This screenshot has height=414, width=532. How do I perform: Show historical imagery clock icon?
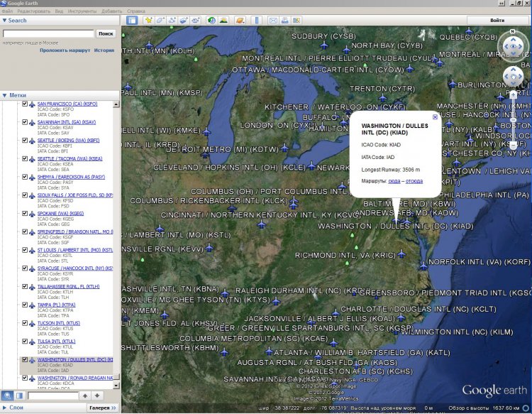click(x=211, y=21)
